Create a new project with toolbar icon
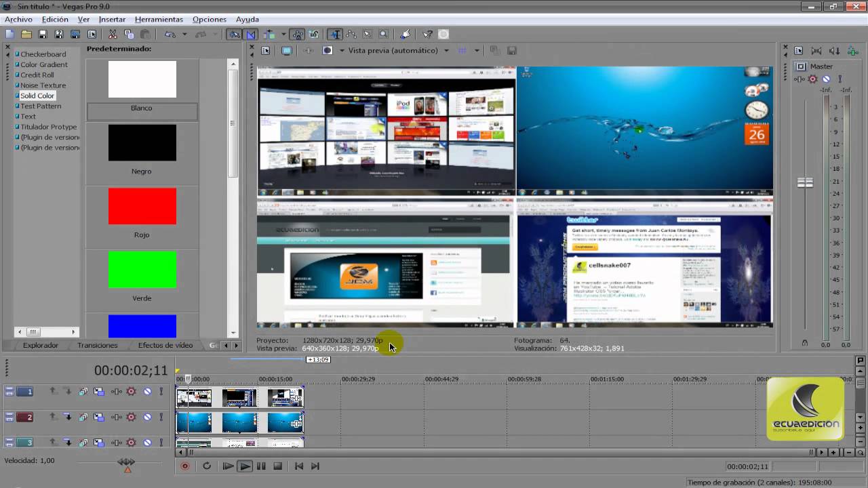Image resolution: width=868 pixels, height=488 pixels. [x=9, y=34]
